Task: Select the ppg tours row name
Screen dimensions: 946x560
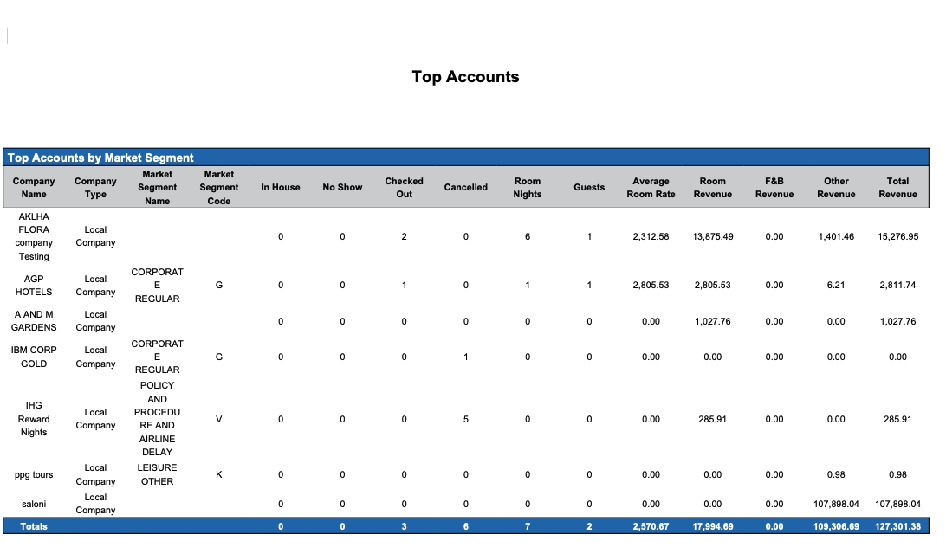Action: coord(34,474)
